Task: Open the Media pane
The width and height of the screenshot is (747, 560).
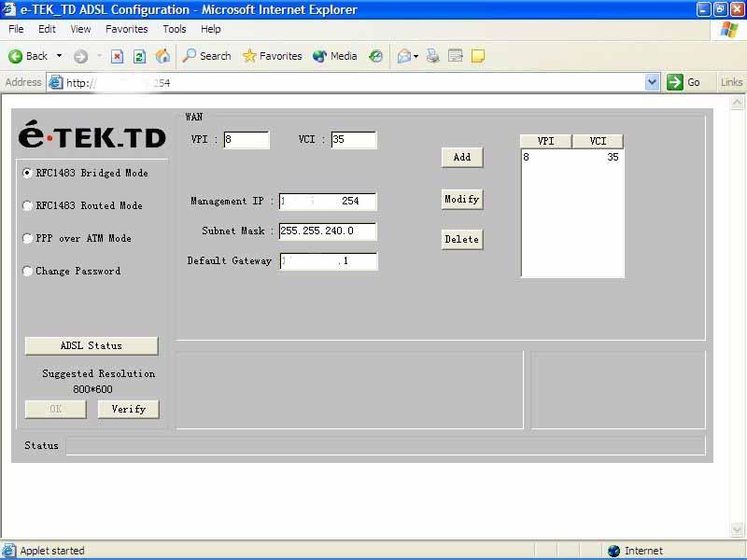Action: pos(334,56)
